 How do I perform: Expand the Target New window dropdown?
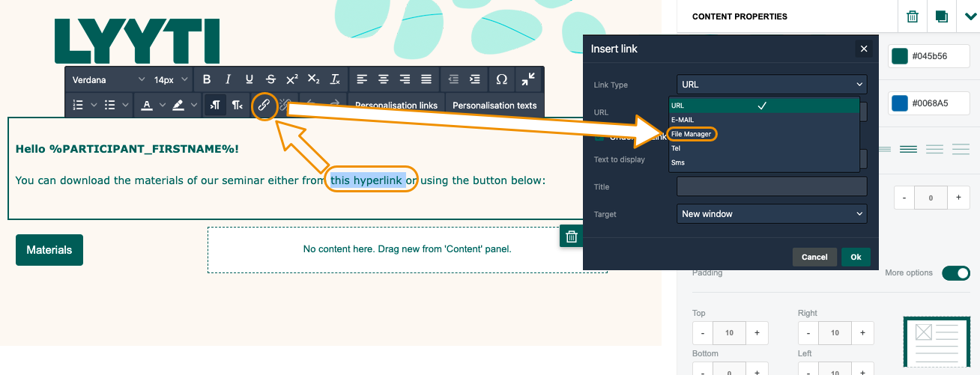pos(771,214)
